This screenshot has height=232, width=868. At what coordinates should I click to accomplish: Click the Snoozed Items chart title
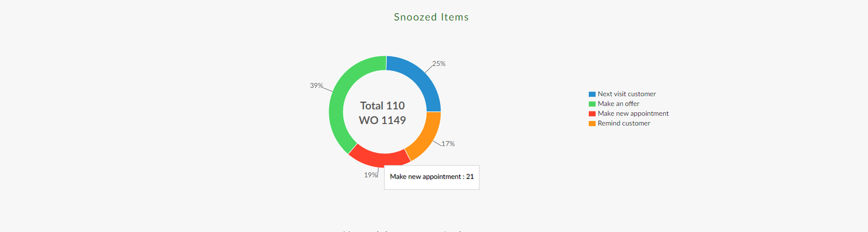coord(431,17)
